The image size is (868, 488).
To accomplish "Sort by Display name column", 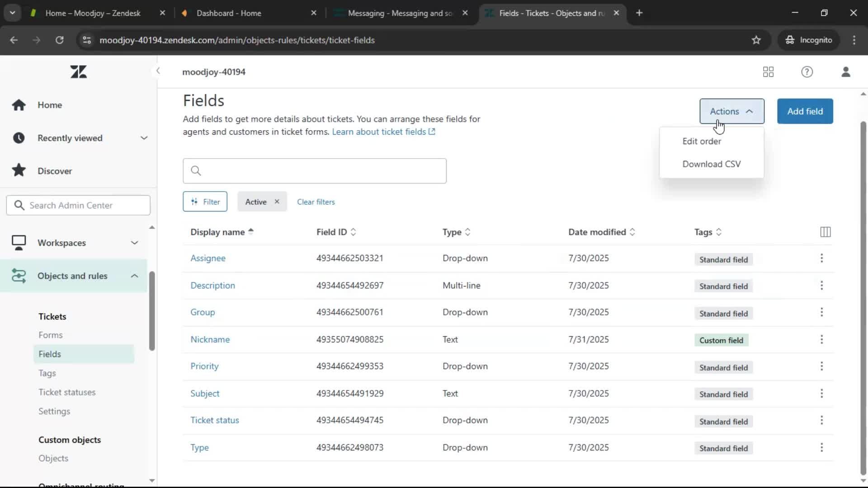I will tap(222, 232).
